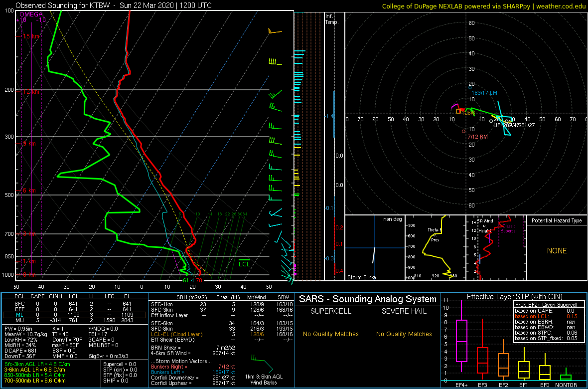Click the PW = 0.95in value
This screenshot has width=588, height=389.
click(x=19, y=329)
